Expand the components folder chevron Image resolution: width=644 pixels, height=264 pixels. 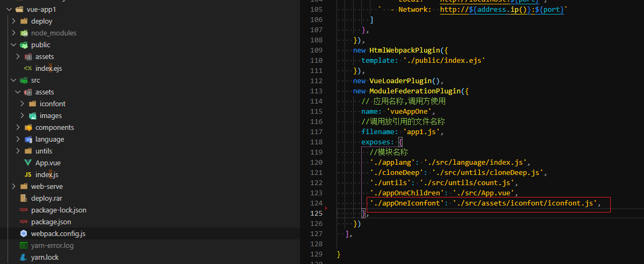(18, 128)
